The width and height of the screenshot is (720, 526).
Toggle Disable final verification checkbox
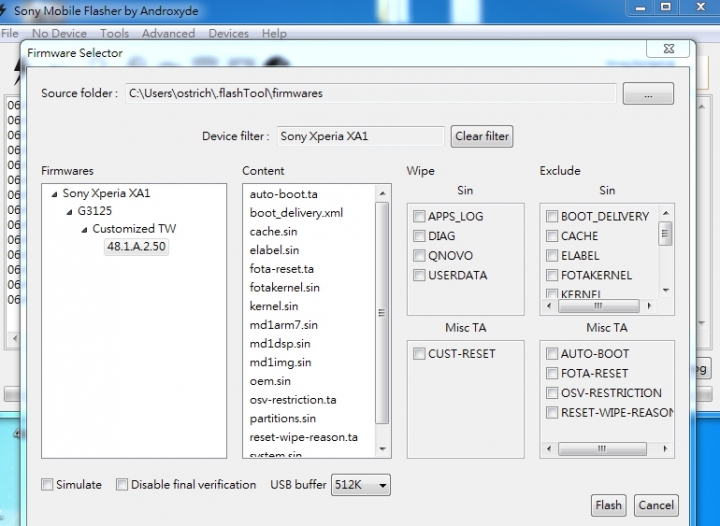pos(122,485)
